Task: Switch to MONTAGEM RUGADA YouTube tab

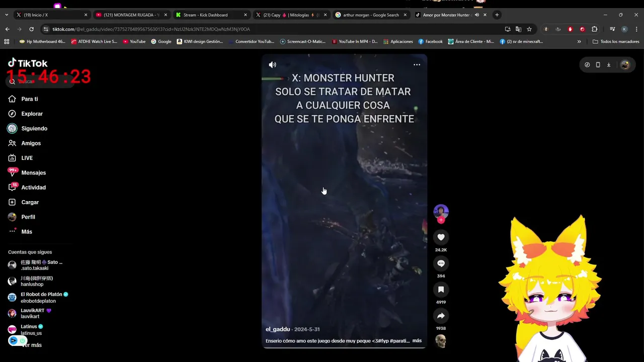Action: 131,15
